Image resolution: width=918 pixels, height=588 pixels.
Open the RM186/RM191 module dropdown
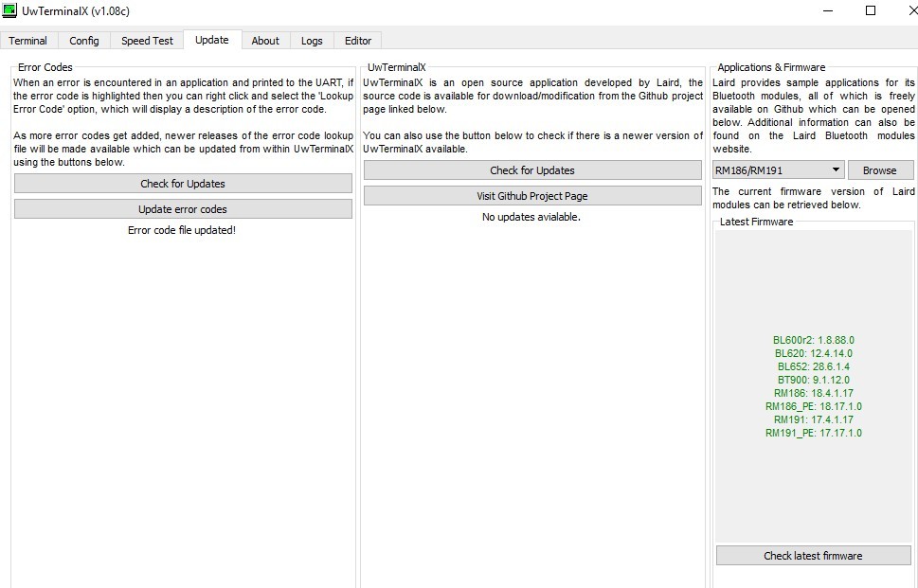[x=778, y=170]
